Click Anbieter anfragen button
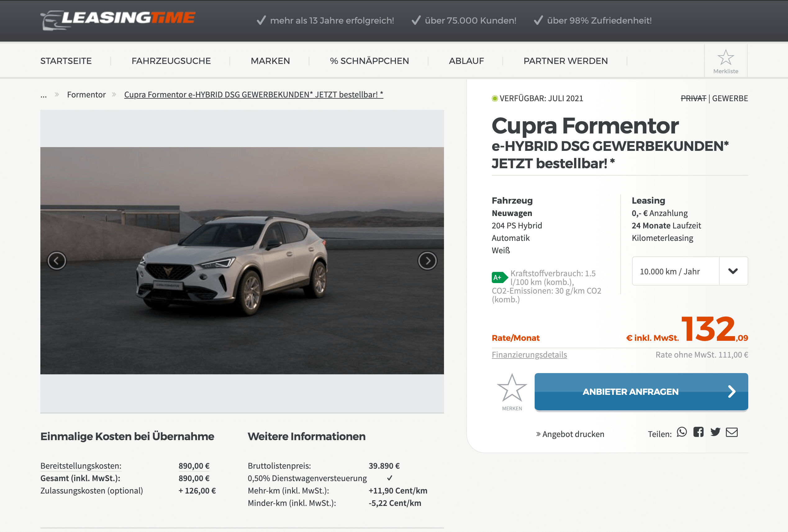The image size is (788, 532). click(x=641, y=392)
